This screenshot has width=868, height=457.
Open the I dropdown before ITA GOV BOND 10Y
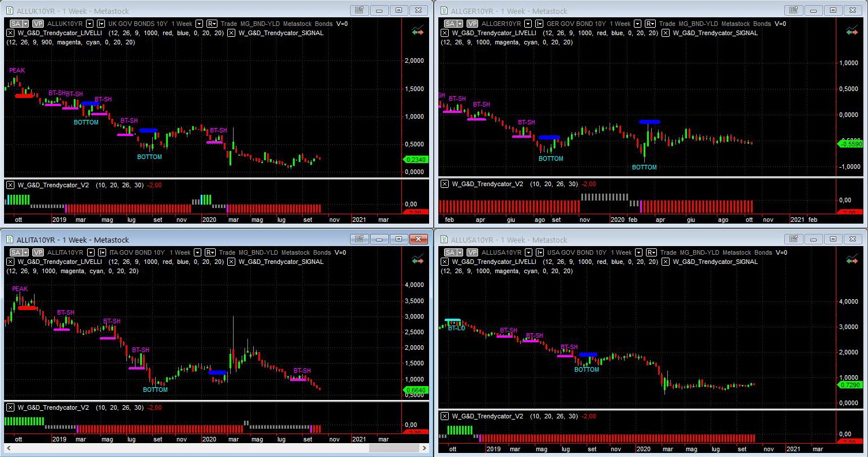pos(102,252)
